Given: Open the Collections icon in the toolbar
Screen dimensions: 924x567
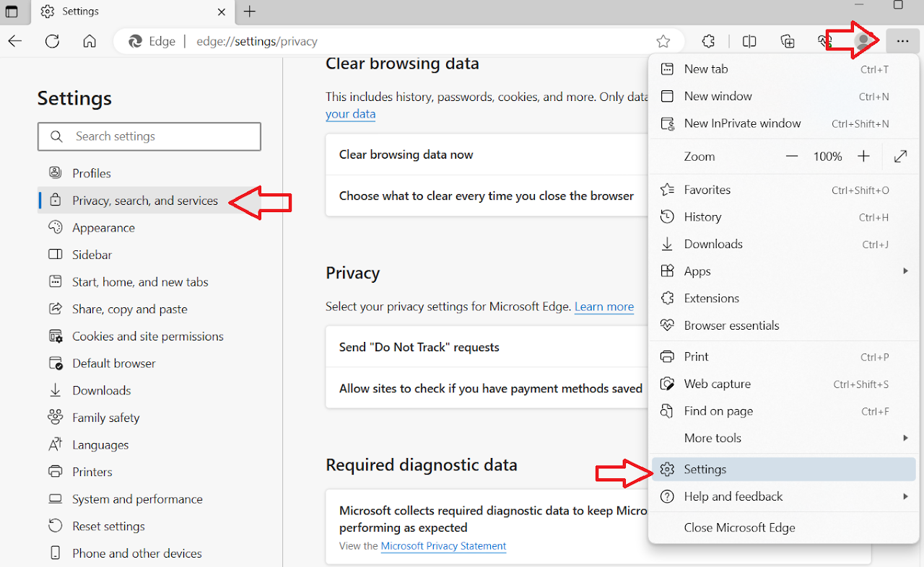Looking at the screenshot, I should coord(788,41).
